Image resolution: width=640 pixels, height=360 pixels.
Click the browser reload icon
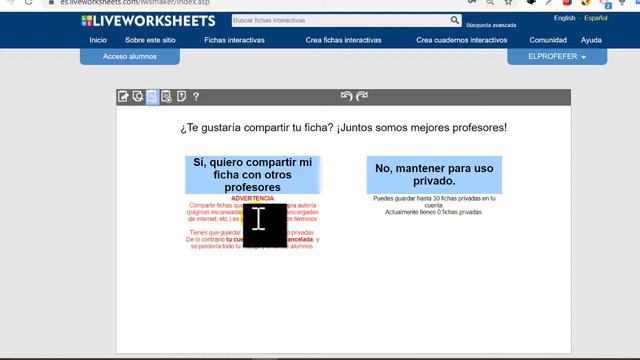(28, 2)
